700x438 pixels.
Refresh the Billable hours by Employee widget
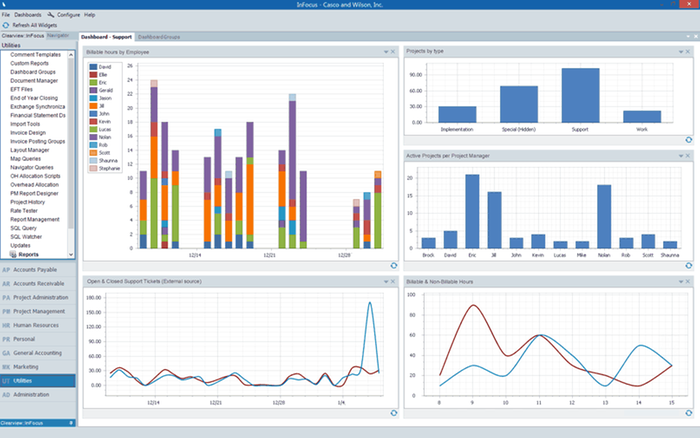393,265
